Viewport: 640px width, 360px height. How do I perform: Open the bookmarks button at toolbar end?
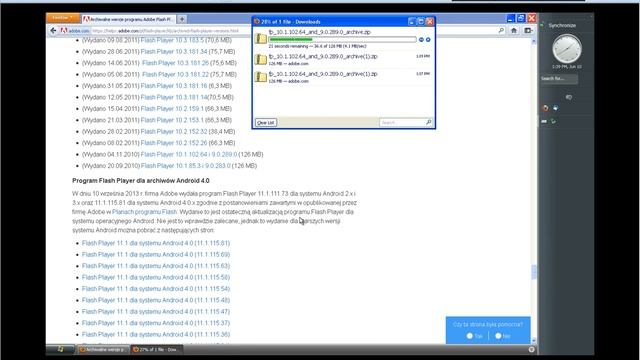(528, 31)
